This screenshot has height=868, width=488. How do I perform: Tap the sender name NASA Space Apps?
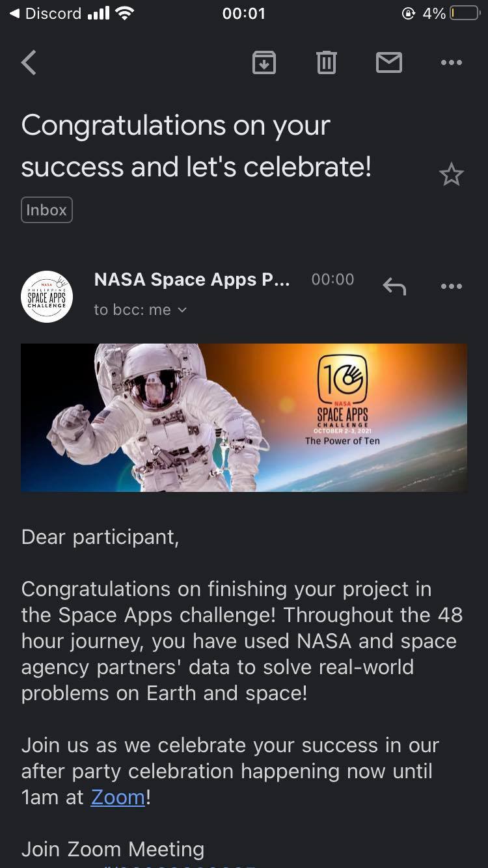click(192, 280)
